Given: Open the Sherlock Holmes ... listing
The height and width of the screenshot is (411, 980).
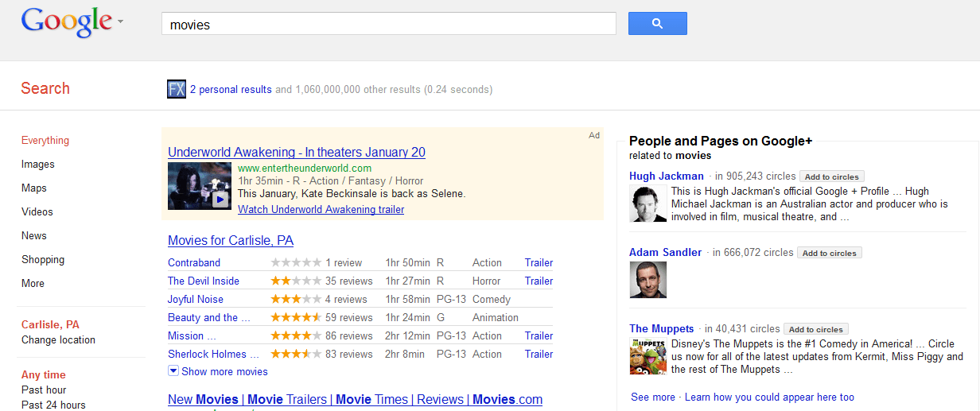Looking at the screenshot, I should point(213,355).
